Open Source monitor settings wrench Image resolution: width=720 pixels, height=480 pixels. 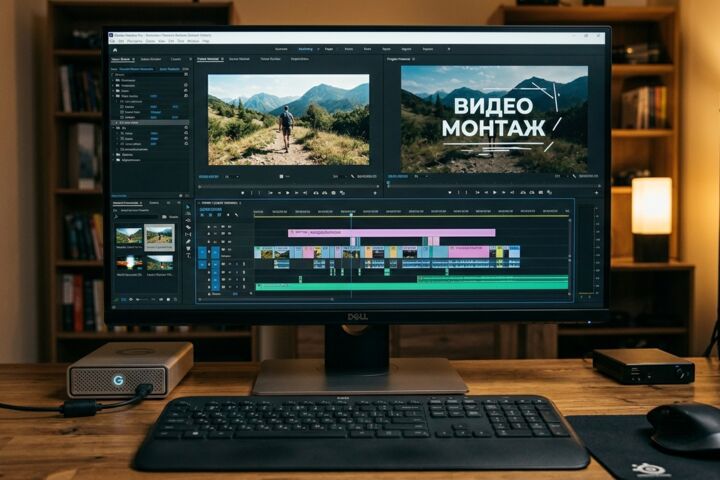353,176
